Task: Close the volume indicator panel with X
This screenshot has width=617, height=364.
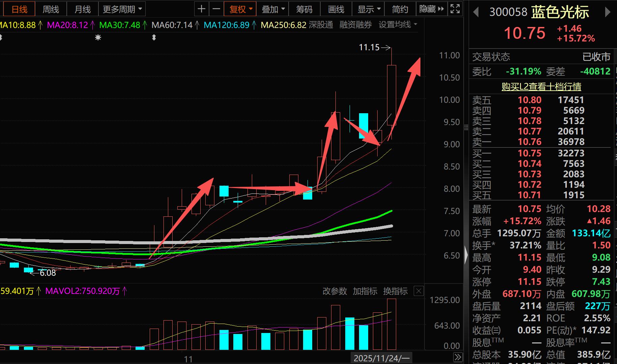Action: pyautogui.click(x=418, y=291)
